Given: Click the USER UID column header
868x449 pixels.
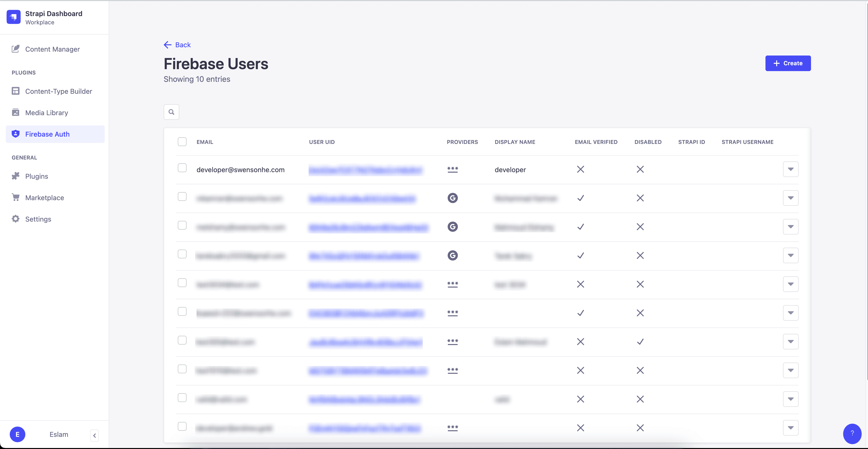Looking at the screenshot, I should (x=322, y=142).
